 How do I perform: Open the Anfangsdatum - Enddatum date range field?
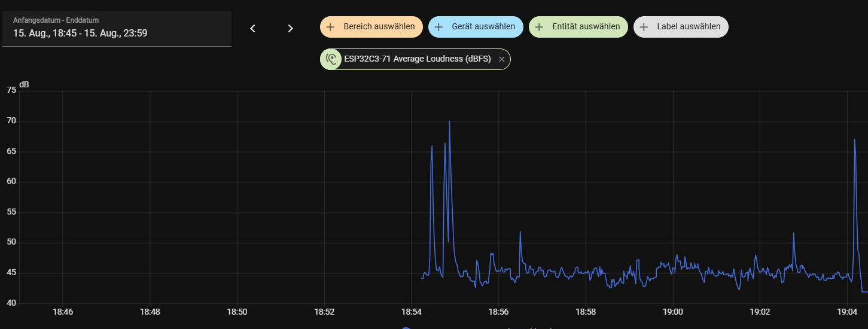pos(117,28)
